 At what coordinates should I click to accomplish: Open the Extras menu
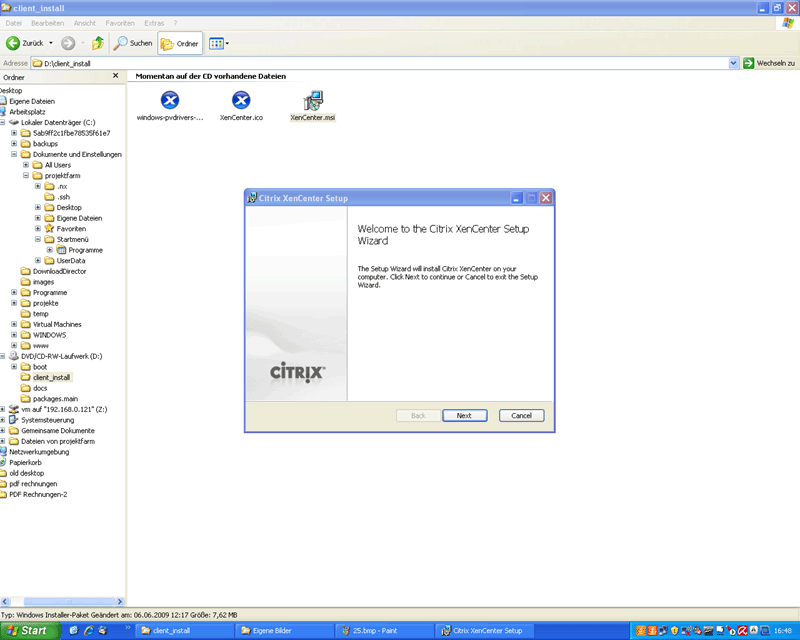(x=154, y=23)
